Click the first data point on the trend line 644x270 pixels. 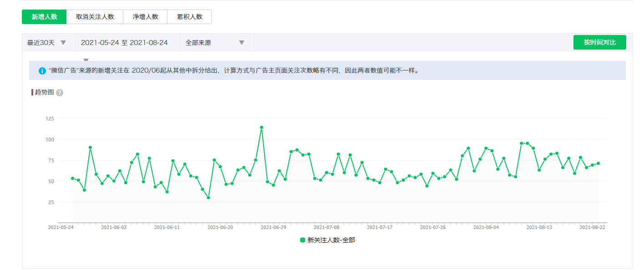click(72, 179)
